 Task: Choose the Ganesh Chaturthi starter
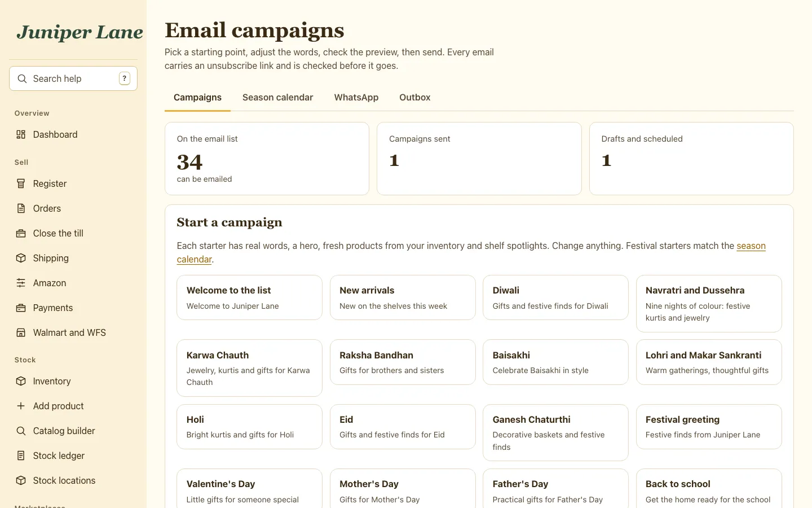tap(555, 432)
